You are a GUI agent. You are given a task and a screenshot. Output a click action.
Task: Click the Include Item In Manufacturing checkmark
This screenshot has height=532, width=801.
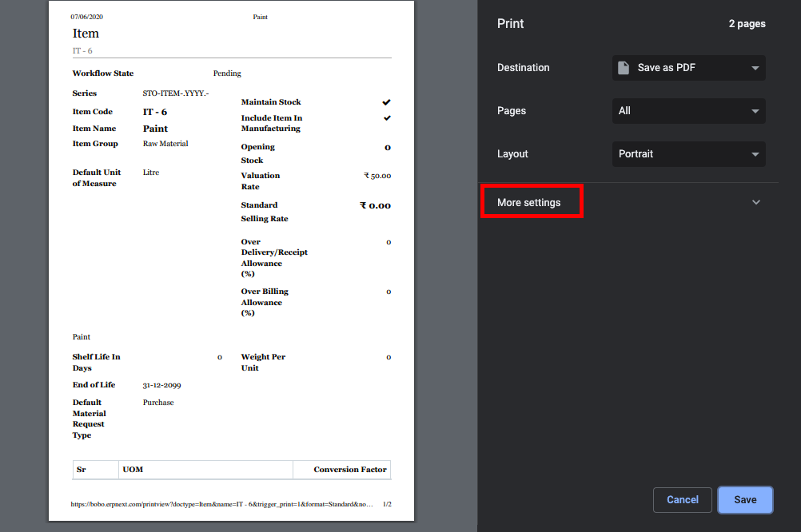(x=387, y=118)
